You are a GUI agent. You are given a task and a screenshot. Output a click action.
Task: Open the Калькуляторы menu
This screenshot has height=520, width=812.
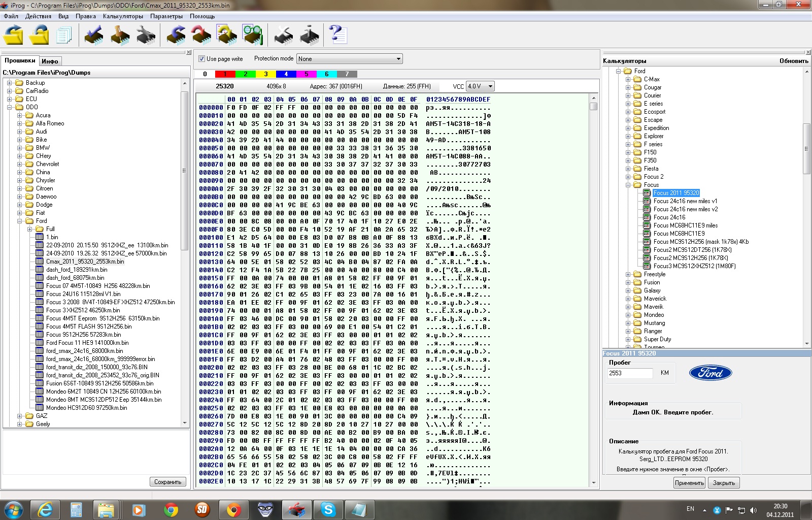(123, 16)
